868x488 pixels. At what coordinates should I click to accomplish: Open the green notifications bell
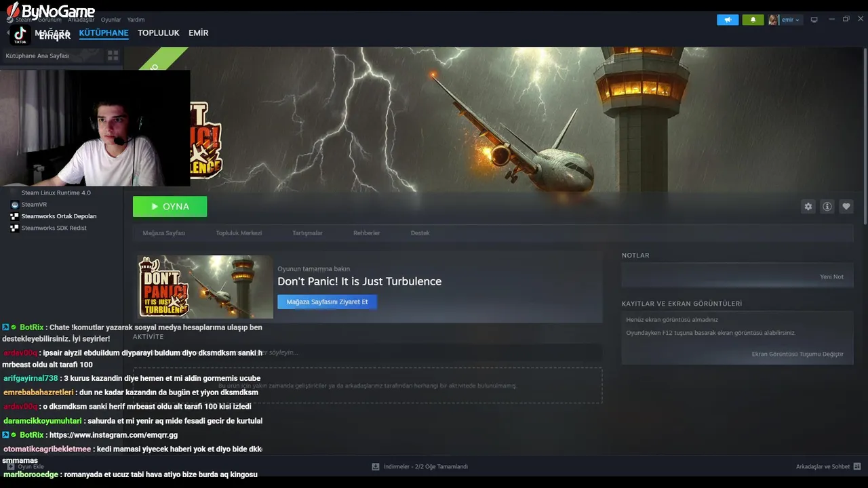tap(753, 20)
